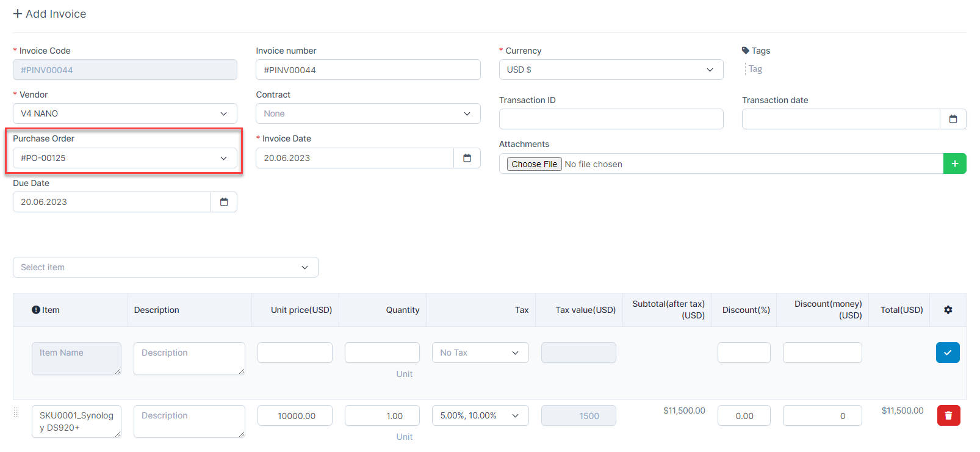The width and height of the screenshot is (980, 452).
Task: Click the green plus attachment button
Action: (x=954, y=163)
